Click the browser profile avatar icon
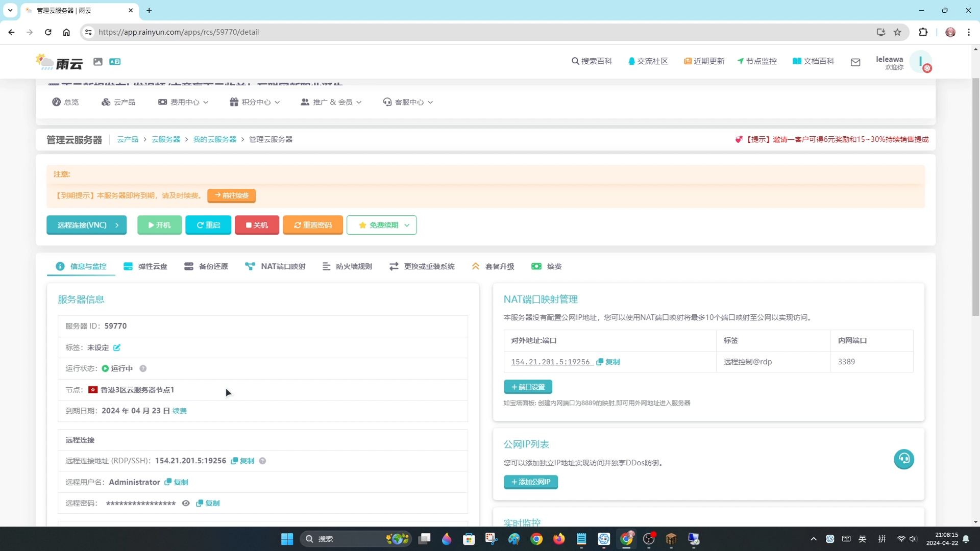 coord(950,32)
